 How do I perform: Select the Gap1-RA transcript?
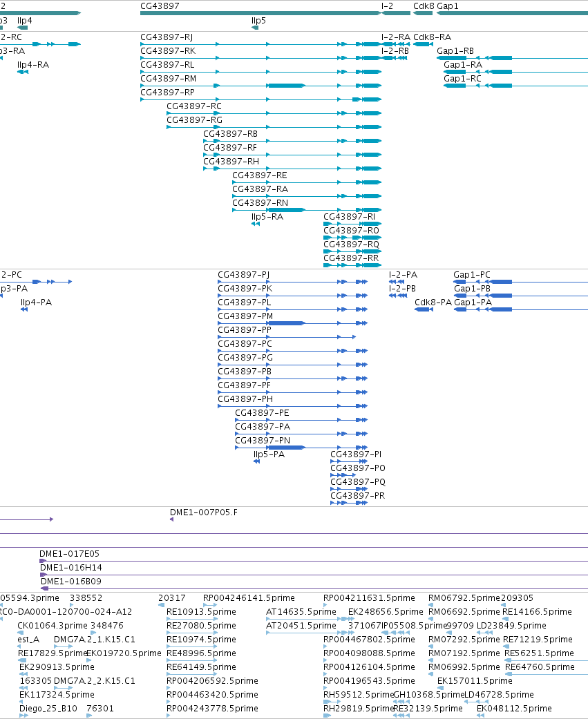coord(463,65)
